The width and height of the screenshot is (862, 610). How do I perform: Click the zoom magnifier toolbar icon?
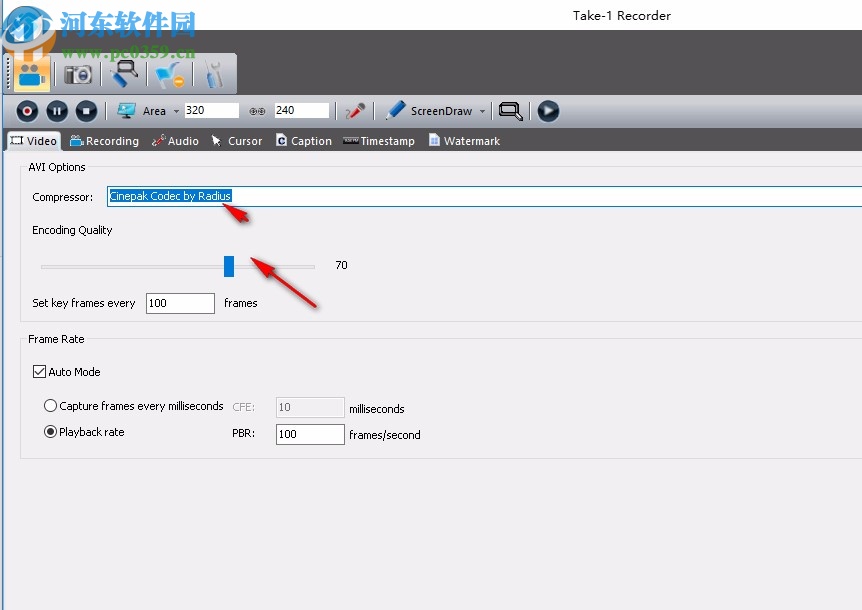tap(511, 111)
